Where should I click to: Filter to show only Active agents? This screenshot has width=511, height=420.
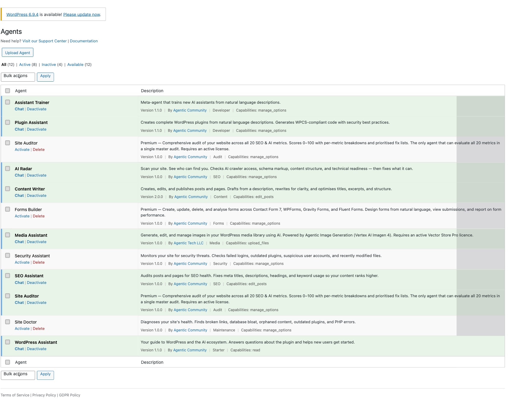pos(25,64)
